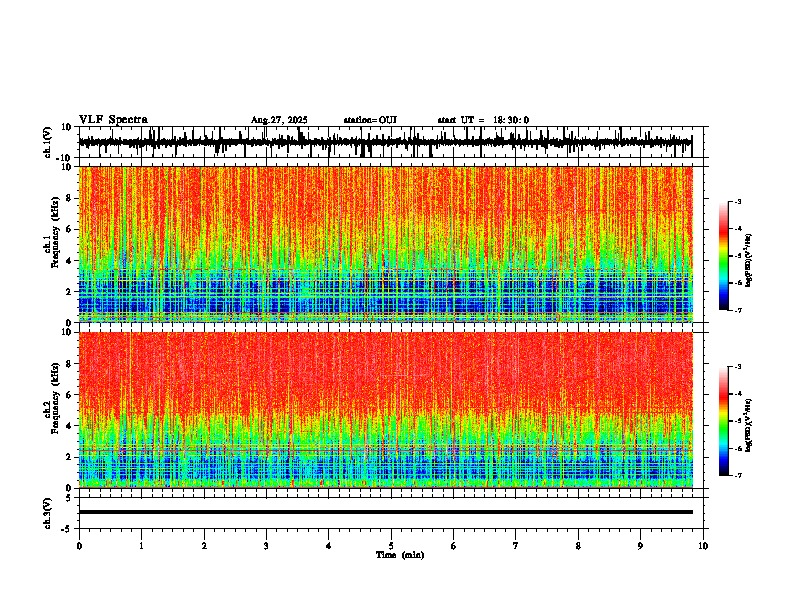The height and width of the screenshot is (612, 792).
Task: Click inside the ch.2 frequency spectrogram
Action: (x=386, y=410)
